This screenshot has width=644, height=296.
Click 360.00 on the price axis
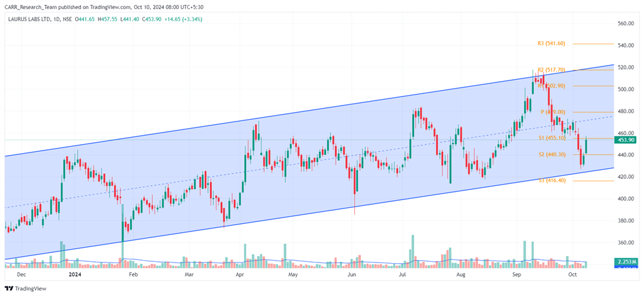627,243
